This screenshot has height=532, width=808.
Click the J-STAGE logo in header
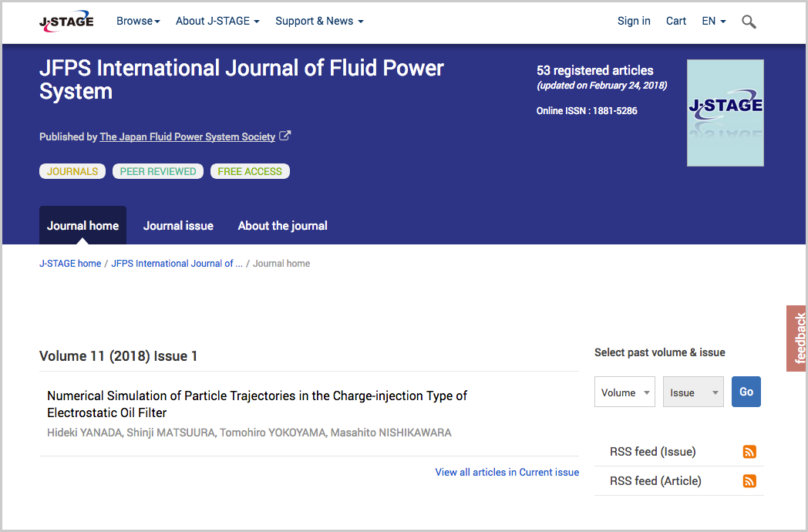coord(66,21)
